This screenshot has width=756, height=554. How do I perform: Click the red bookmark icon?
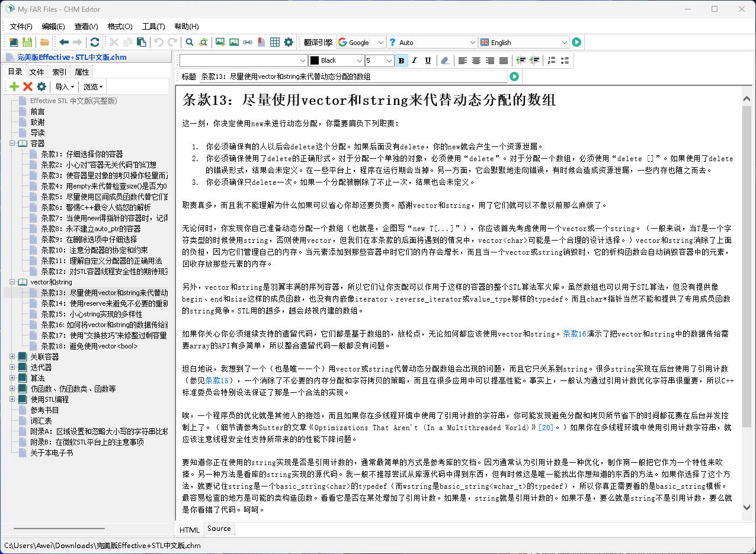coord(261,42)
